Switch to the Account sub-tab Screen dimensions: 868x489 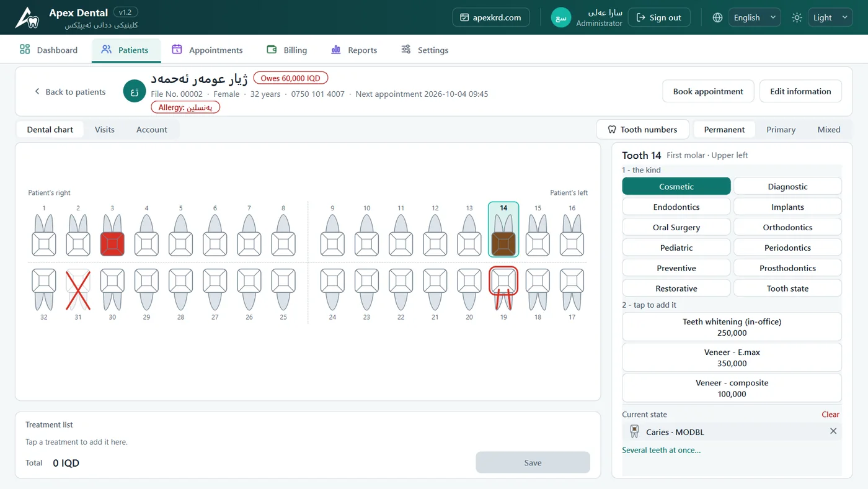(x=152, y=129)
